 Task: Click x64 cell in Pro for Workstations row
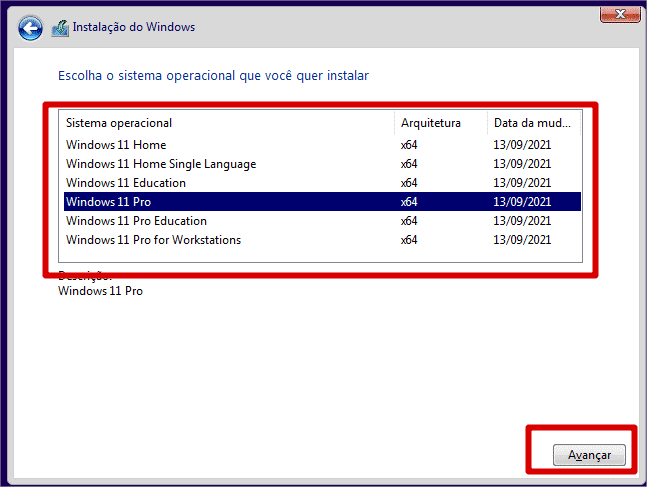tap(409, 240)
